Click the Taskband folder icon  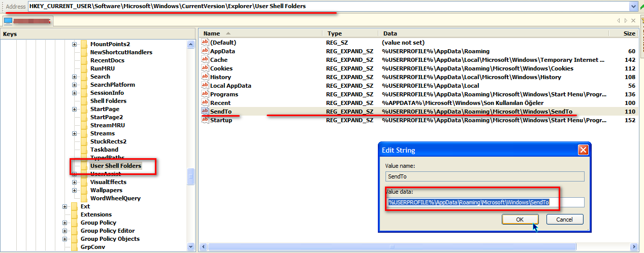pos(84,150)
